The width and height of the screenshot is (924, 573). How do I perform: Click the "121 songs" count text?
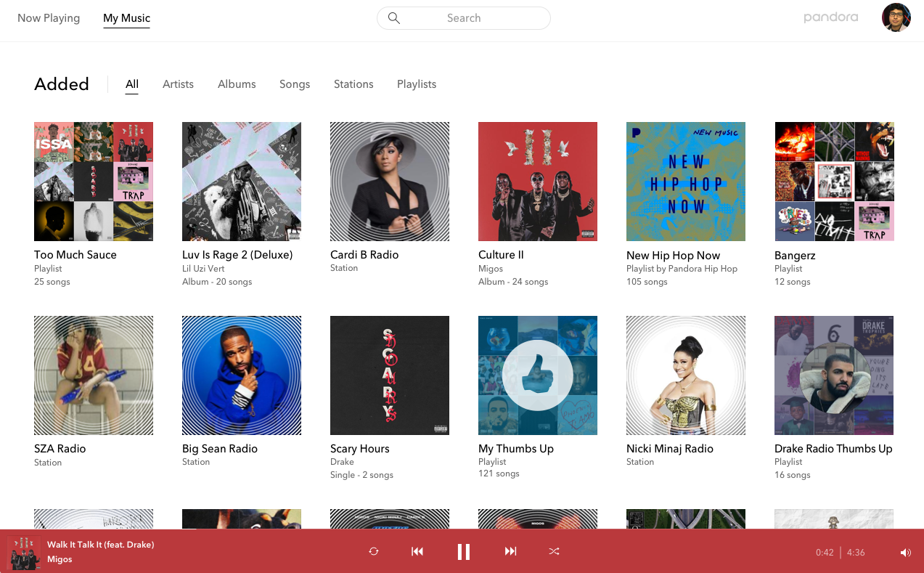499,474
